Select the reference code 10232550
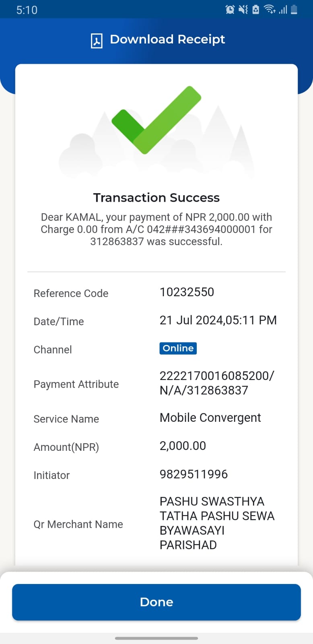Image resolution: width=313 pixels, height=644 pixels. tap(187, 292)
